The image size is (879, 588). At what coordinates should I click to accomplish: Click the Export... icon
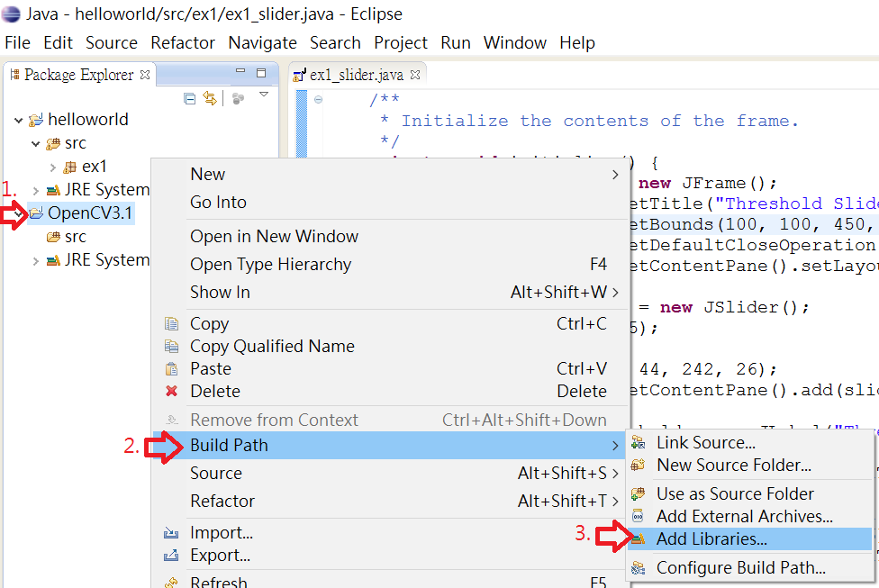click(171, 556)
